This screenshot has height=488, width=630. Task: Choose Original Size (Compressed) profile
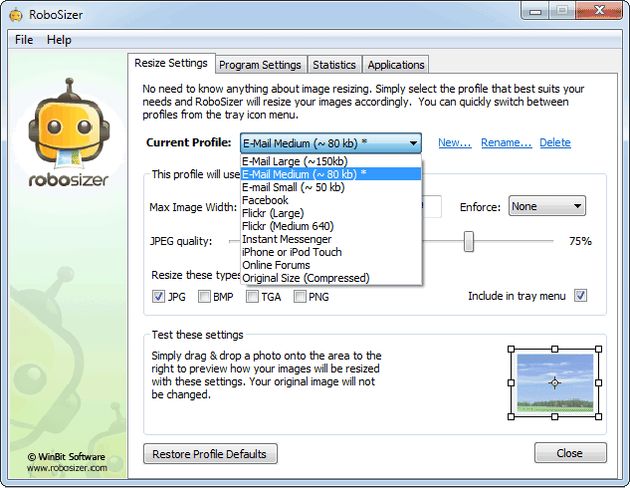[331, 278]
